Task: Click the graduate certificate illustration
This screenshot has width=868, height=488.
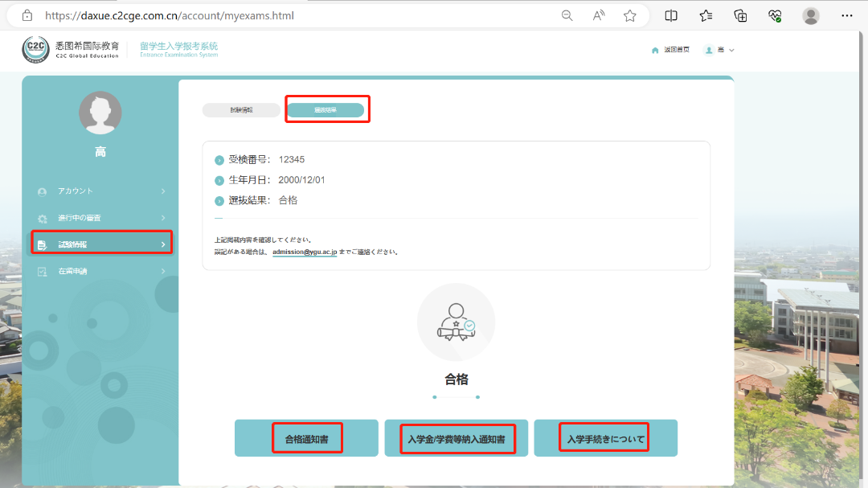Action: click(457, 322)
